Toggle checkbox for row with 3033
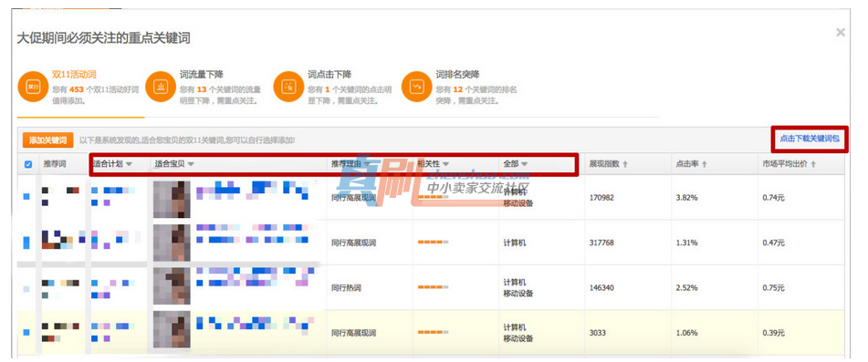Screen dimensions: 868x362 [26, 333]
